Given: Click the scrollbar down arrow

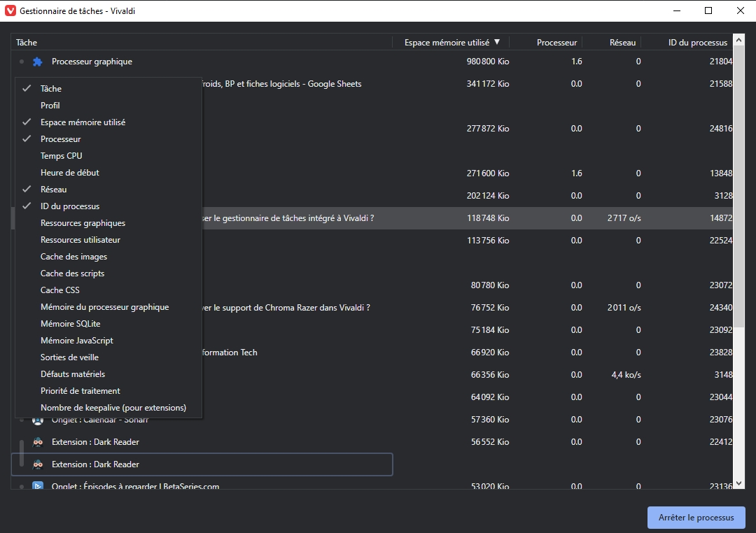Looking at the screenshot, I should click(738, 483).
